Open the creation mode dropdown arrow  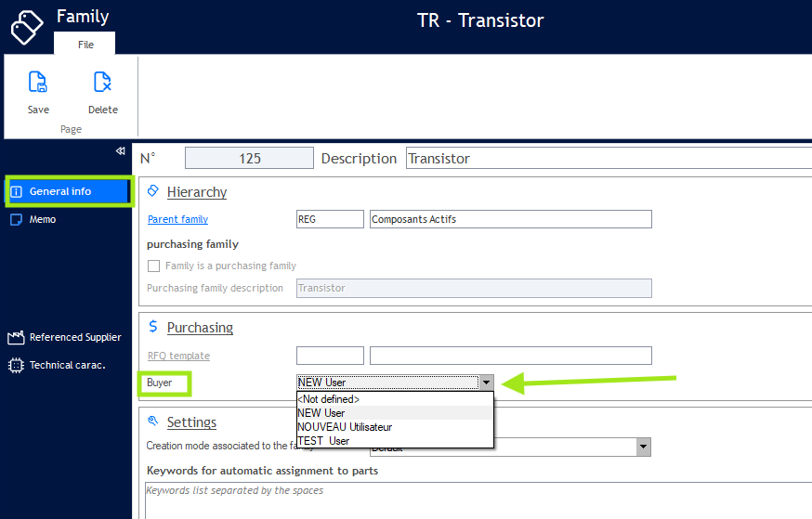click(x=643, y=447)
